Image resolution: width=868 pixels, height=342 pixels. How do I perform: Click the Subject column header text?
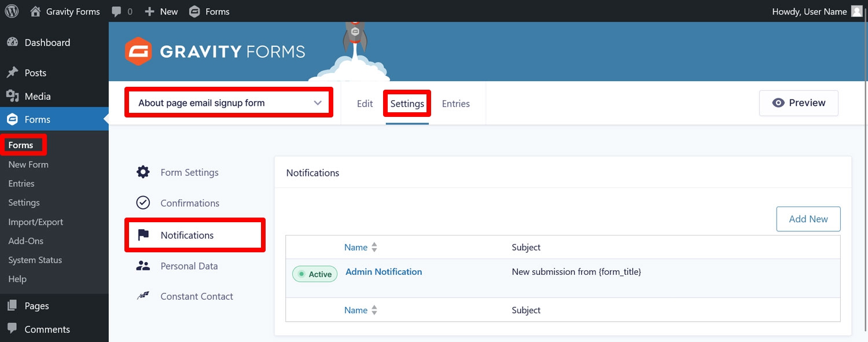(x=526, y=247)
